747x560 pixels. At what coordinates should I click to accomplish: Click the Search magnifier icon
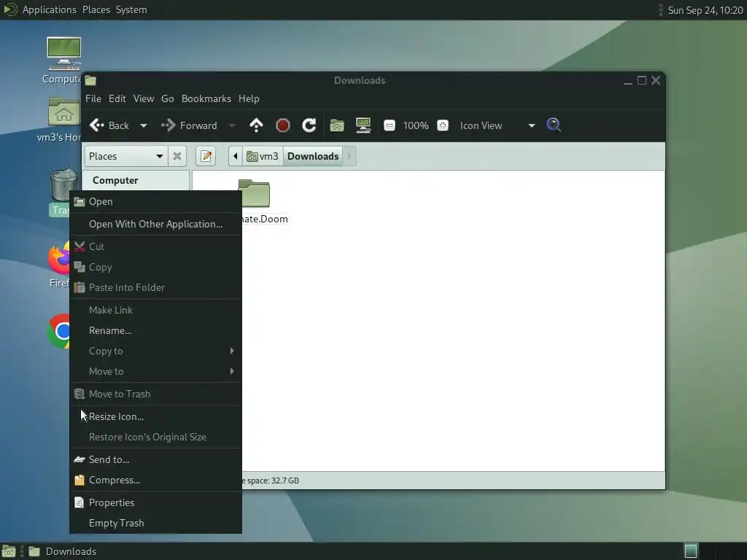pyautogui.click(x=554, y=125)
